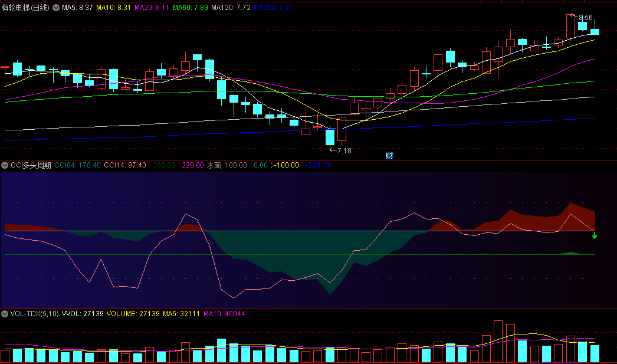Click the 220.00 magenta level label
Viewport: 617px width, 364px height.
191,165
